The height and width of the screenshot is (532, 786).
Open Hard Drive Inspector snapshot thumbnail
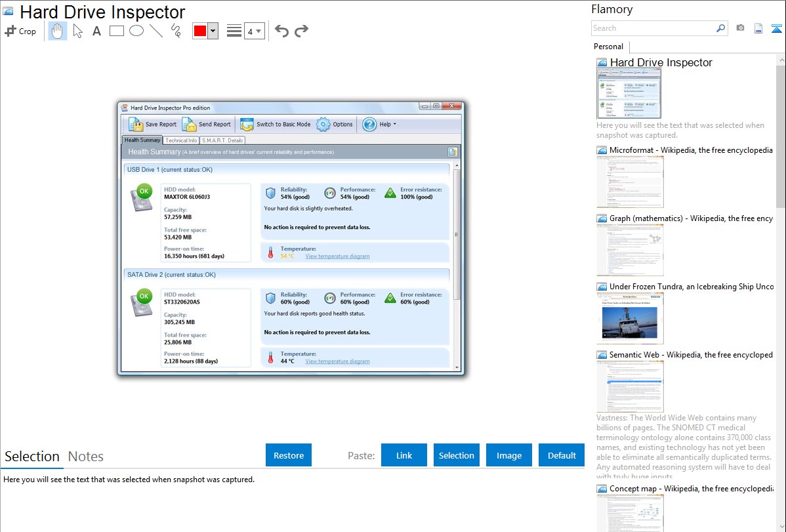[629, 93]
